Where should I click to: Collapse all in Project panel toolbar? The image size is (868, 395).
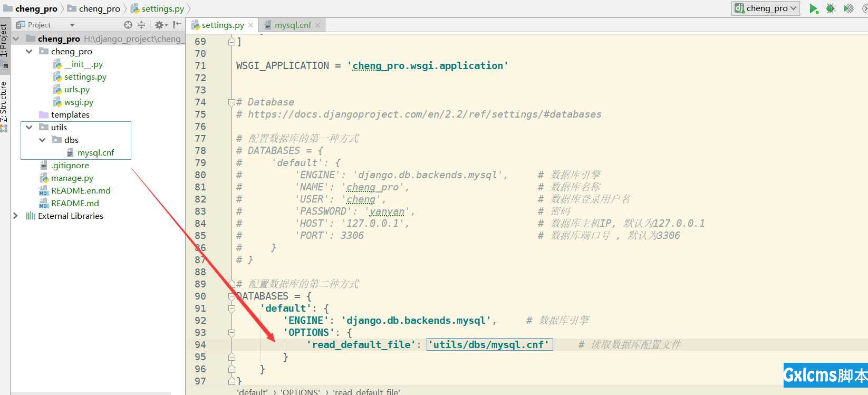[x=141, y=25]
